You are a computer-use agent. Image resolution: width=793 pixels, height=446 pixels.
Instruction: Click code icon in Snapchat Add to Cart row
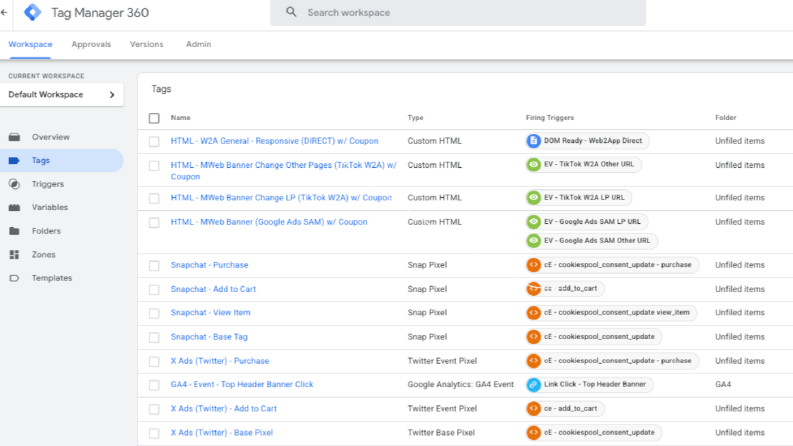[534, 289]
